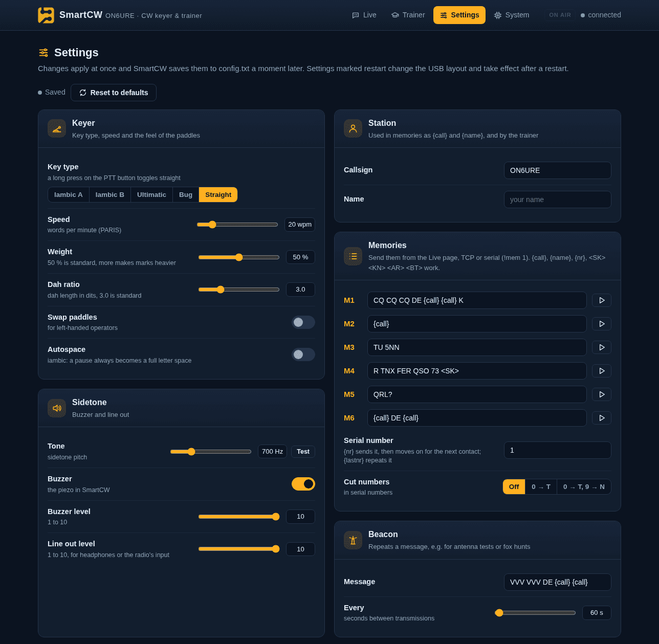
Task: Choose cut numbers 0 → T only
Action: pos(541,487)
